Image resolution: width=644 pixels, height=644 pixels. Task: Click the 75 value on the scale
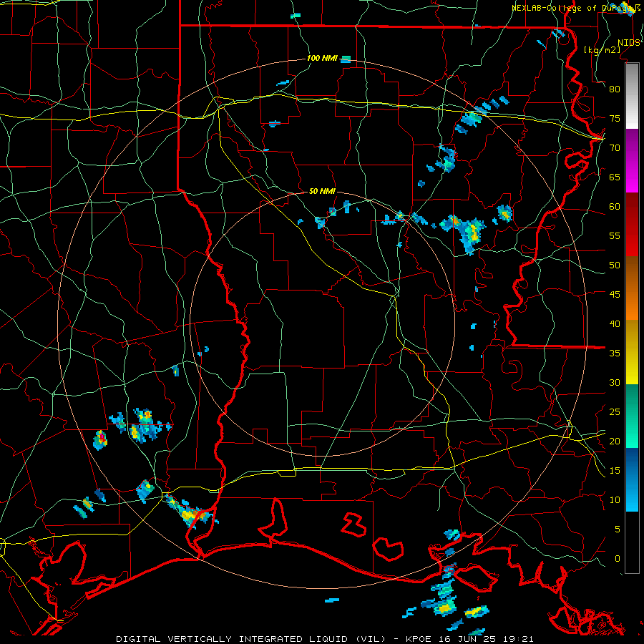pyautogui.click(x=615, y=118)
